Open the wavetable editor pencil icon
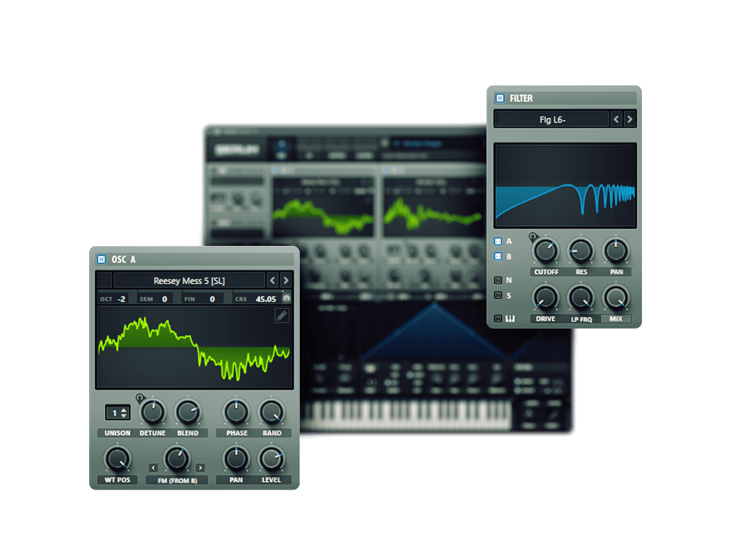The height and width of the screenshot is (560, 747). pyautogui.click(x=282, y=316)
